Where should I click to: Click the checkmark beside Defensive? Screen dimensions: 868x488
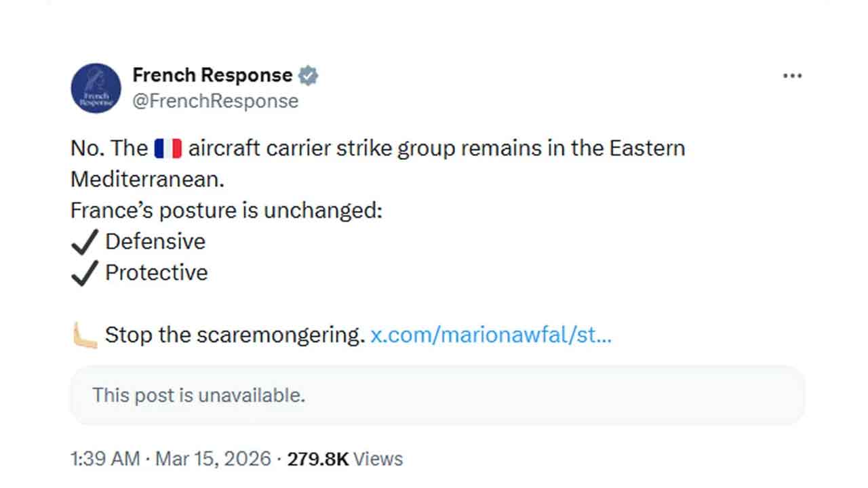click(84, 242)
